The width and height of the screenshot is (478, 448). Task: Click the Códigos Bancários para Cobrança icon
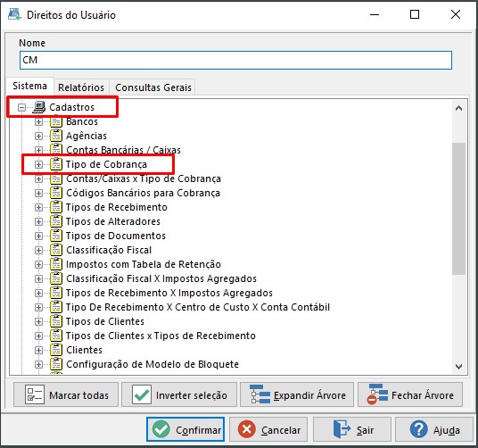(x=56, y=193)
